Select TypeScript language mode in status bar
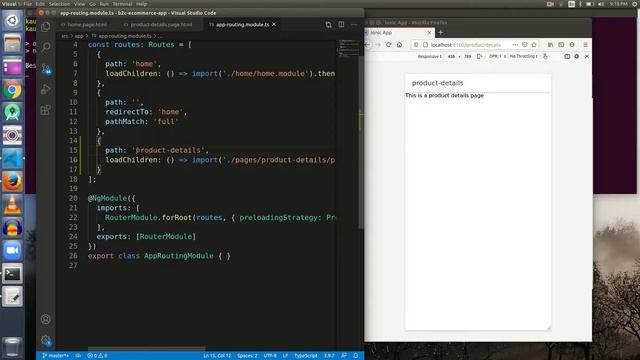Screen dimensions: 640x360 pos(306,356)
